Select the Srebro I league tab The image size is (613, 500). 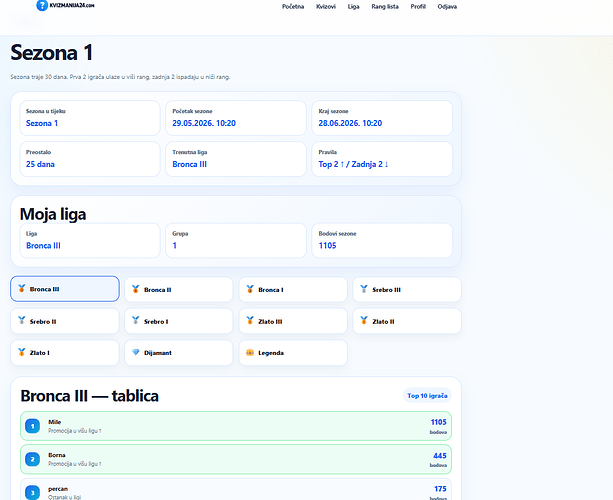click(179, 321)
